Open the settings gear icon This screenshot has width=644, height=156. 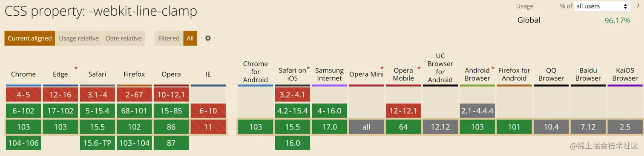click(208, 38)
